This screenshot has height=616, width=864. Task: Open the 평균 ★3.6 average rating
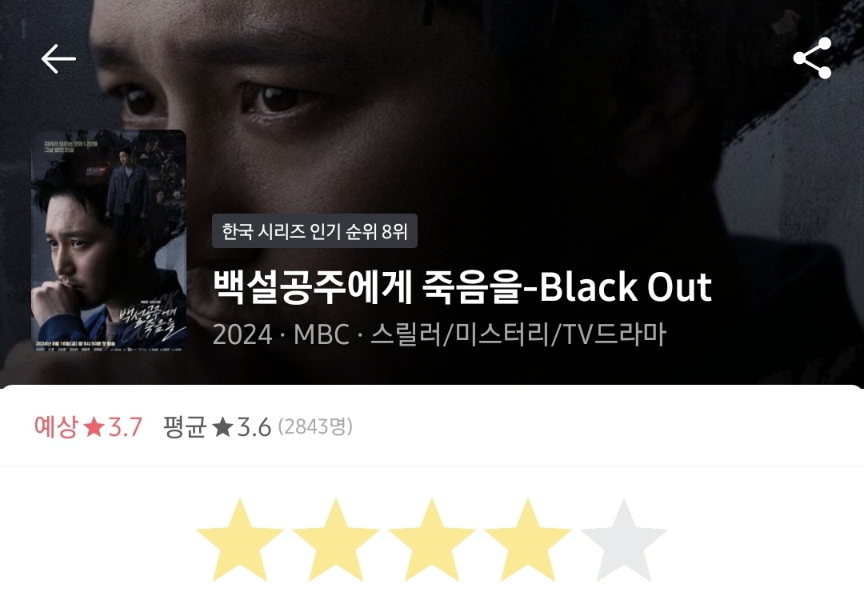pos(217,426)
